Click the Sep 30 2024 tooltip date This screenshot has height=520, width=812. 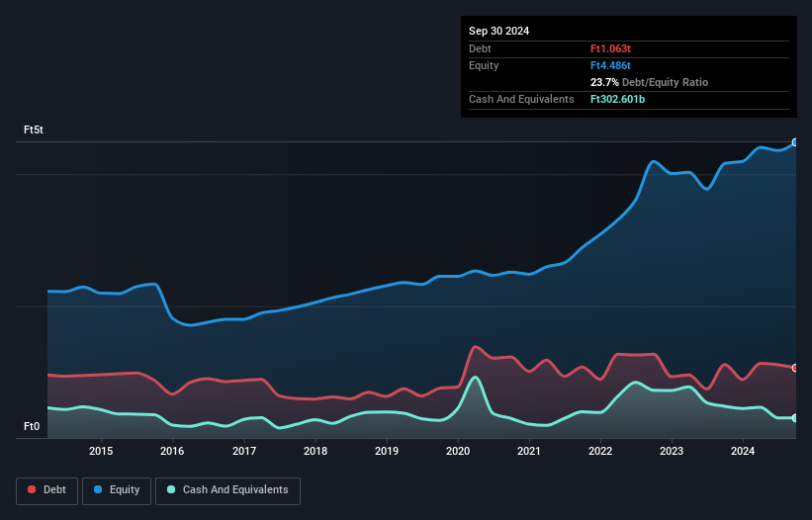pyautogui.click(x=498, y=31)
